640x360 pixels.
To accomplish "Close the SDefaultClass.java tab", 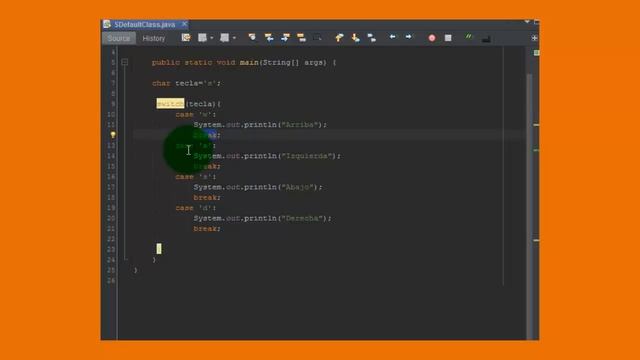I will [184, 24].
